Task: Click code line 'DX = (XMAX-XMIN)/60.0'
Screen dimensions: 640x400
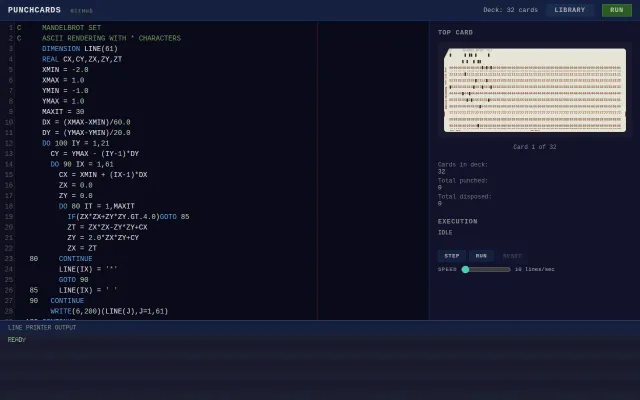Action: coord(86,122)
